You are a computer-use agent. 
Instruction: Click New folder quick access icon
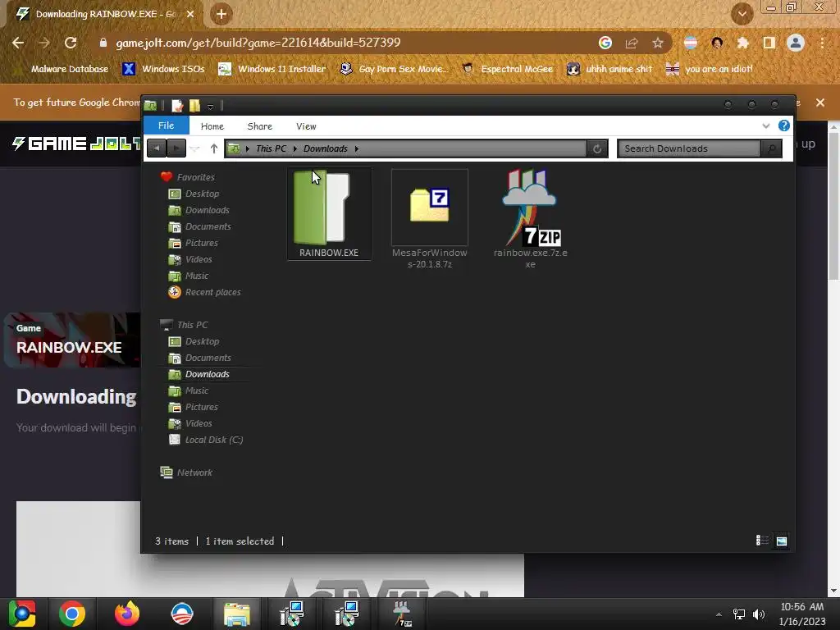coord(194,106)
